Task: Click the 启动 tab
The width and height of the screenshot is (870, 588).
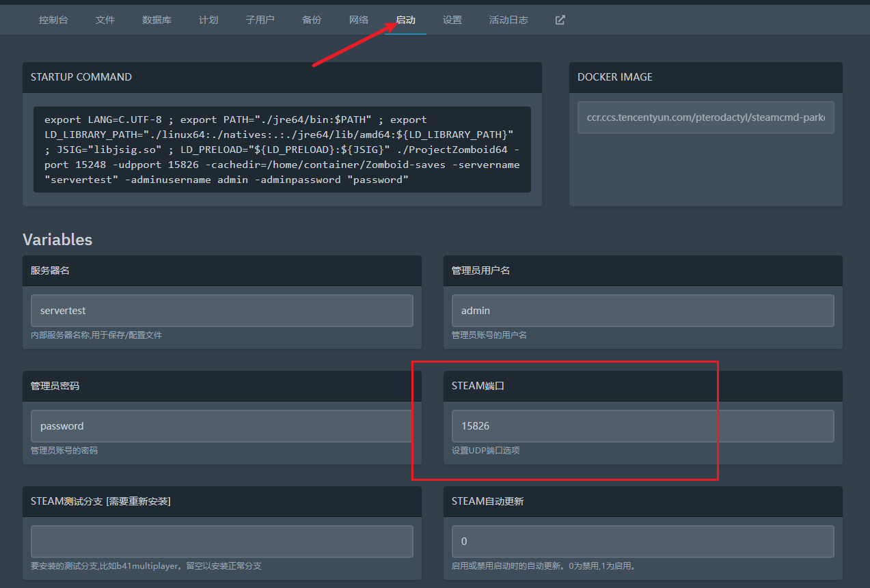Action: coord(405,20)
